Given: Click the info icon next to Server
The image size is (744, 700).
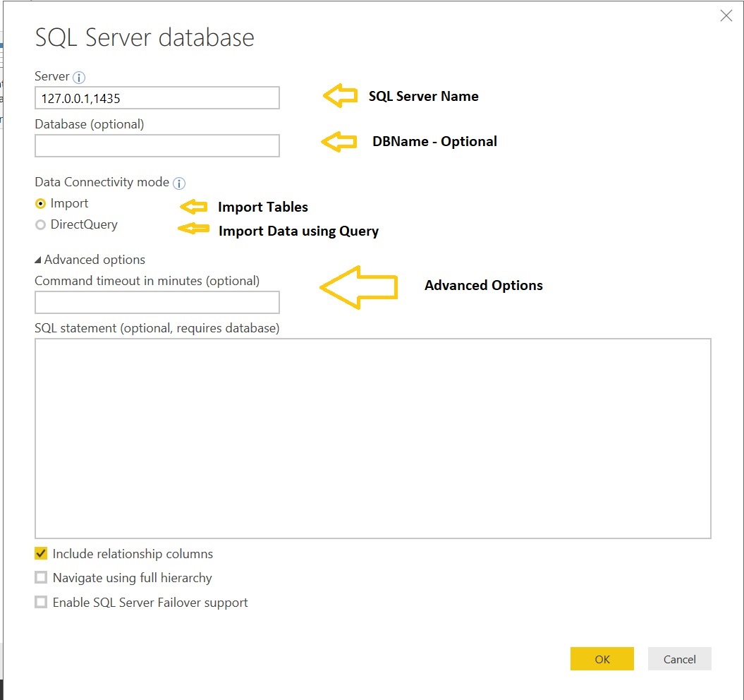Looking at the screenshot, I should point(79,77).
